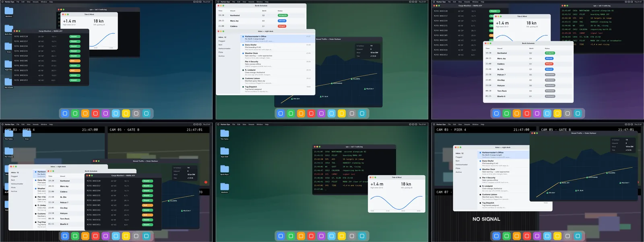Viewport: 644px width, 242px height.
Task: Open Pier 4 Cams folder on blue-wallpaper screen
Action: click(x=8, y=82)
